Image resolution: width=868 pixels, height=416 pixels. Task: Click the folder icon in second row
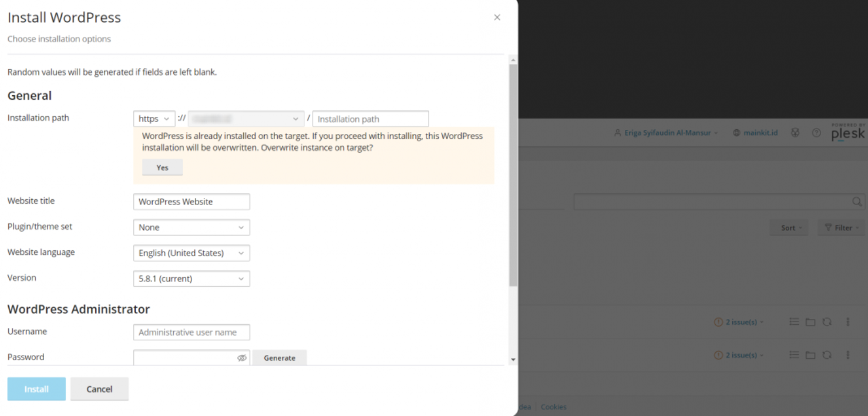[810, 355]
